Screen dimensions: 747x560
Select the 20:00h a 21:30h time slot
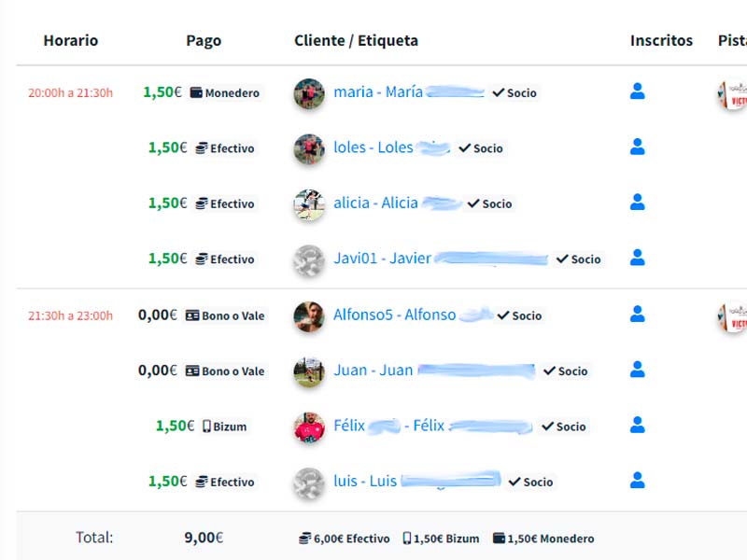pyautogui.click(x=71, y=92)
